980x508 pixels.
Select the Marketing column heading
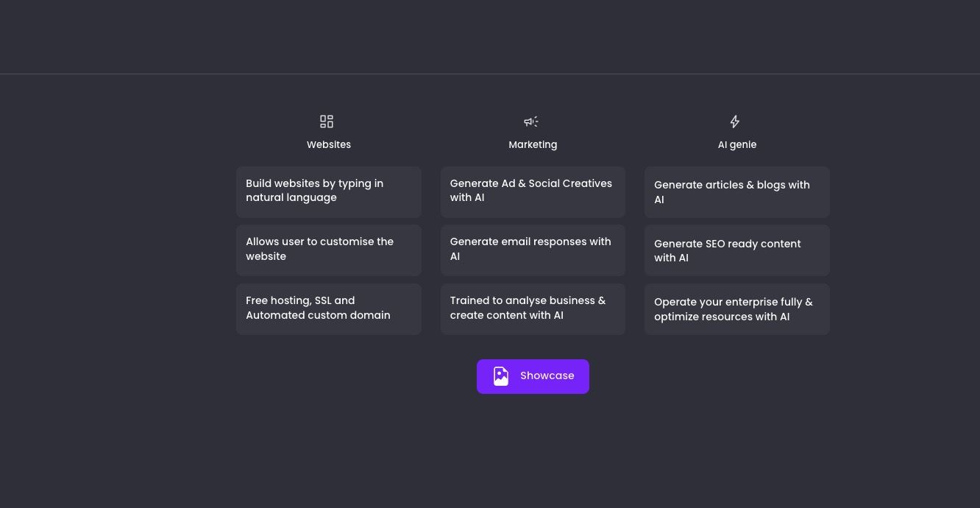533,145
